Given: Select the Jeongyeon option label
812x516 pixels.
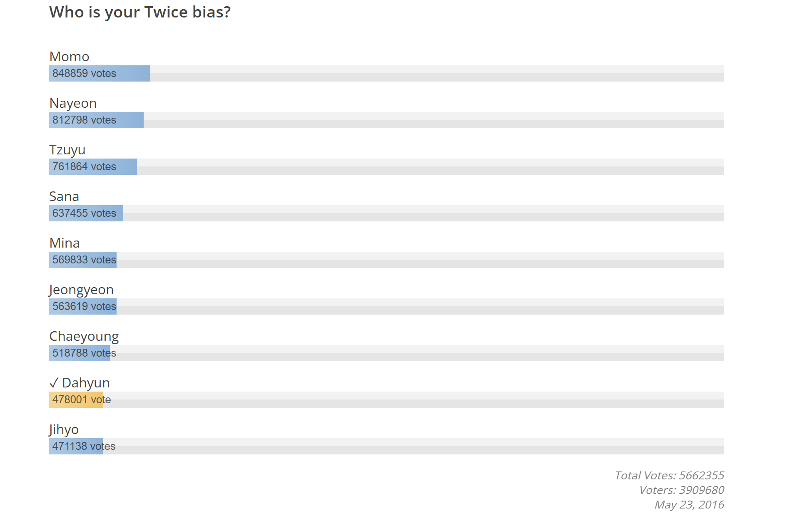Looking at the screenshot, I should click(81, 290).
